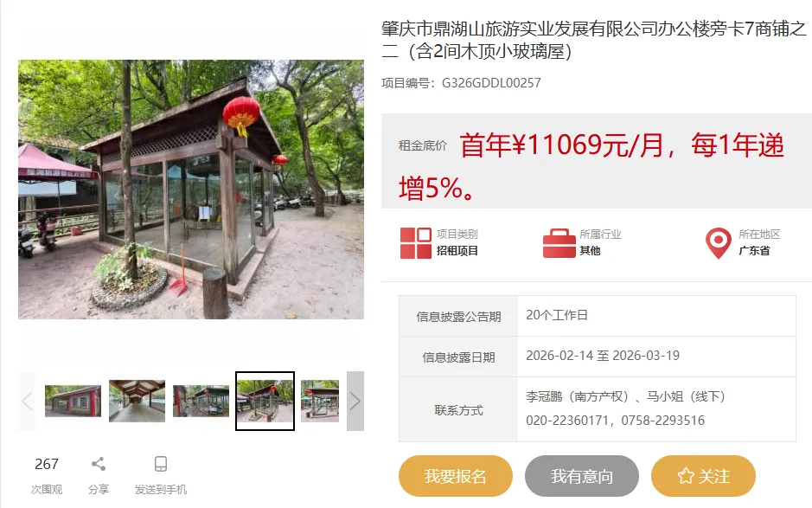Follow the project with 关注 button

pos(703,476)
